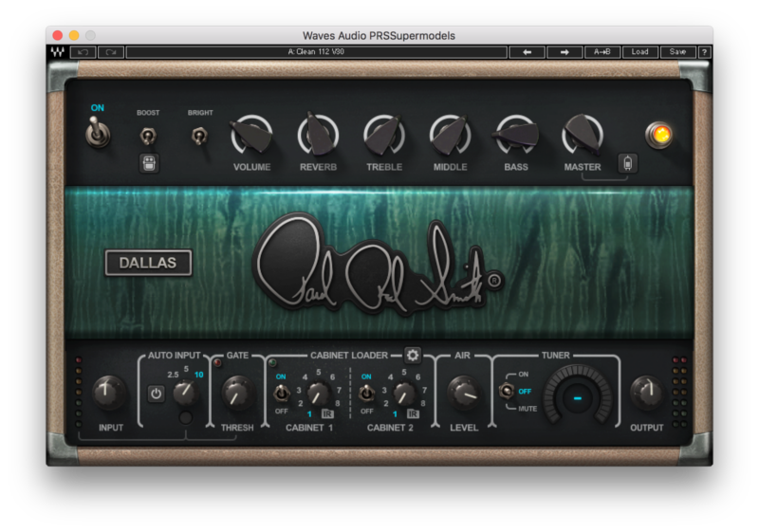759x532 pixels.
Task: Click the Load button
Action: coord(639,52)
